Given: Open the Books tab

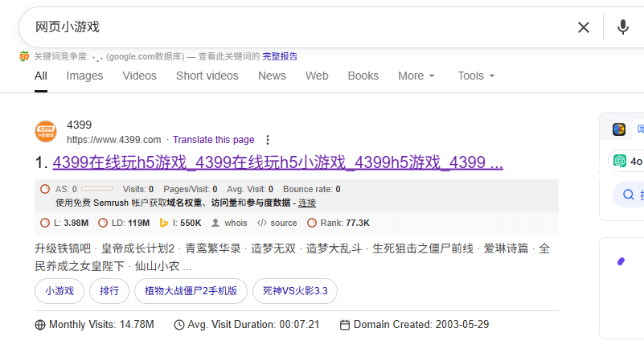Looking at the screenshot, I should (363, 76).
